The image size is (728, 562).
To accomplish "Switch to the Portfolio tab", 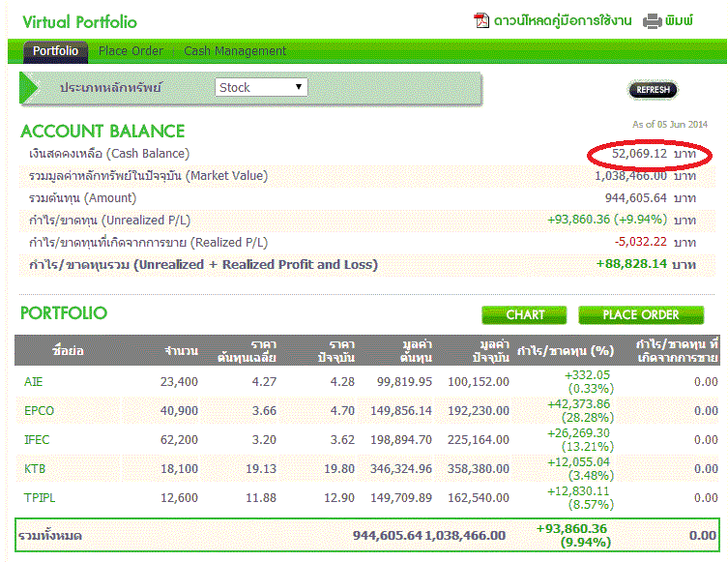I will pos(56,51).
